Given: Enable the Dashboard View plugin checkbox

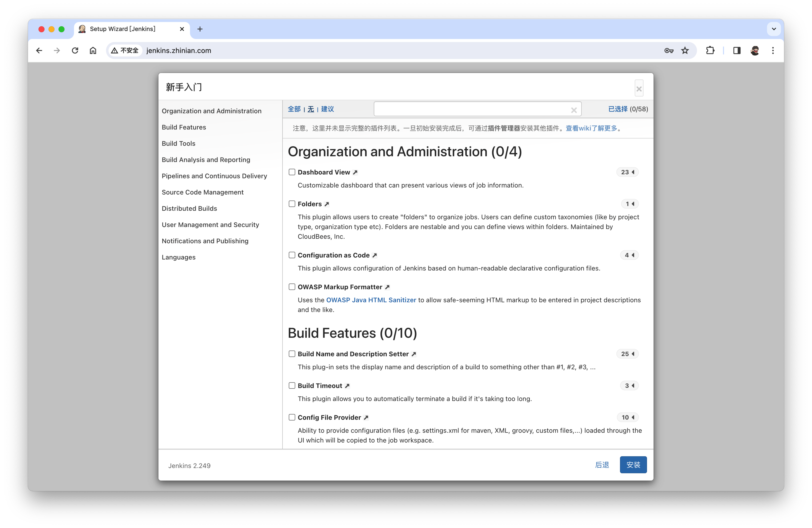Looking at the screenshot, I should tap(292, 172).
